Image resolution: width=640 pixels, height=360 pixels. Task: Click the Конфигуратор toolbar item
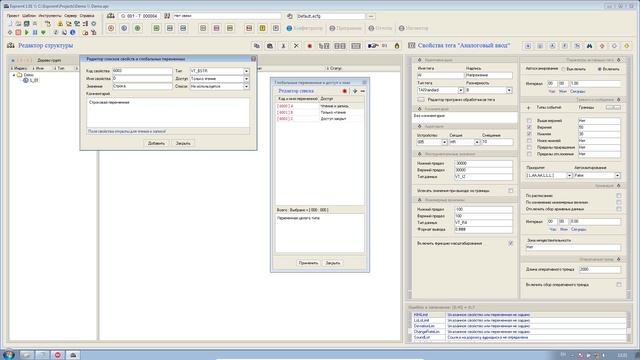point(304,28)
